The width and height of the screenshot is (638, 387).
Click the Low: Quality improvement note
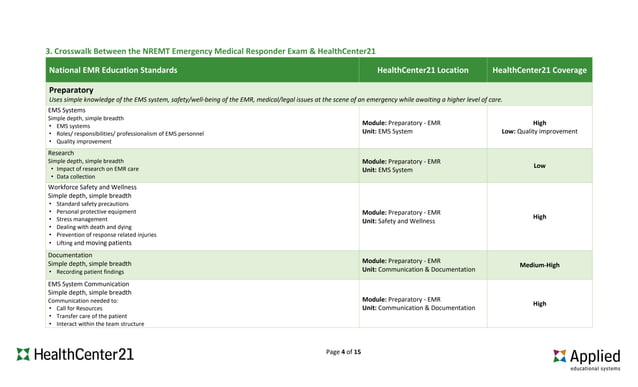(x=540, y=131)
